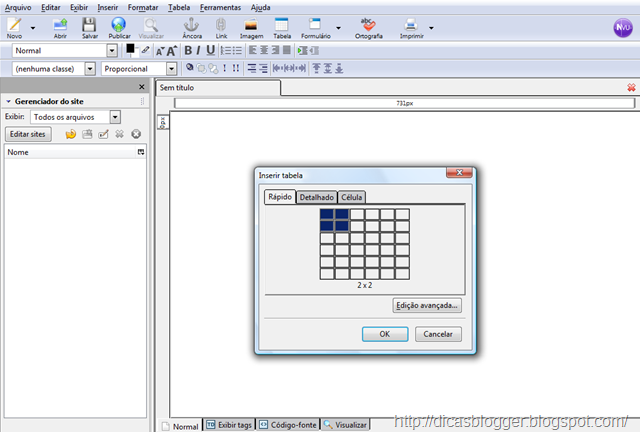640x432 pixels.
Task: Insert an anchor with the Âncora icon
Action: (x=191, y=28)
